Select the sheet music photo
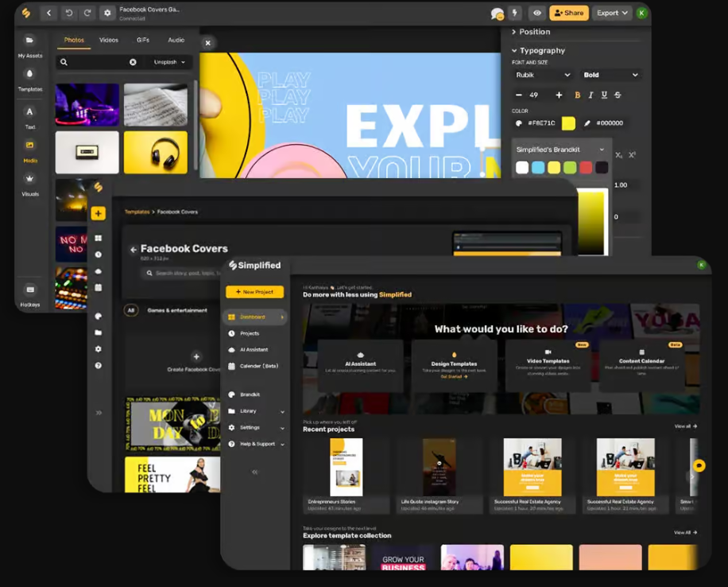 [156, 104]
